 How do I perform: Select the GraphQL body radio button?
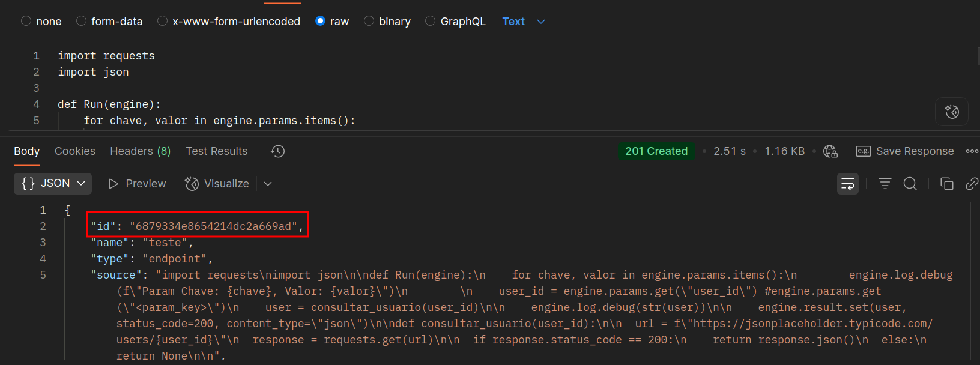pyautogui.click(x=431, y=21)
